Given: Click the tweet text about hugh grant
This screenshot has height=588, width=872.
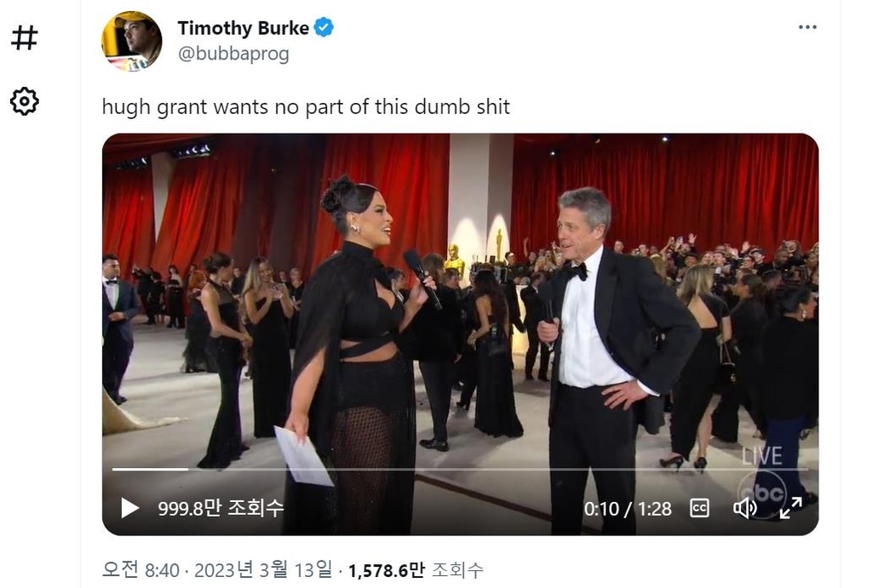Looking at the screenshot, I should tap(306, 106).
